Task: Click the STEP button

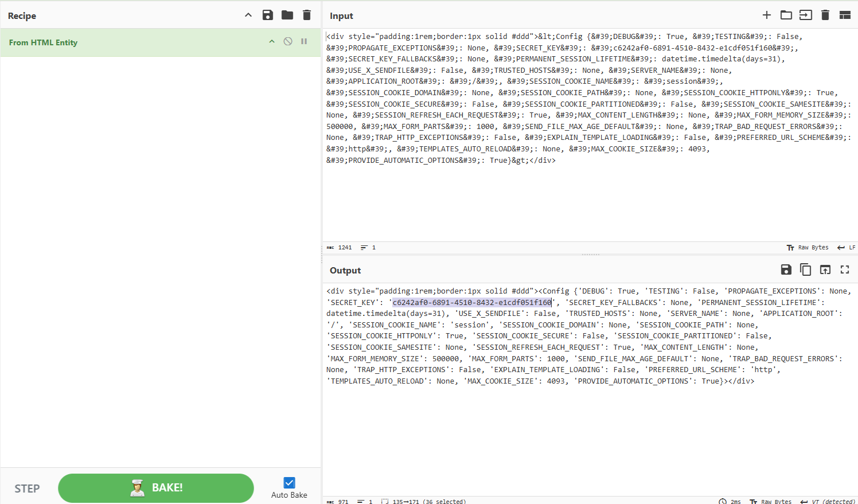Action: (x=27, y=489)
